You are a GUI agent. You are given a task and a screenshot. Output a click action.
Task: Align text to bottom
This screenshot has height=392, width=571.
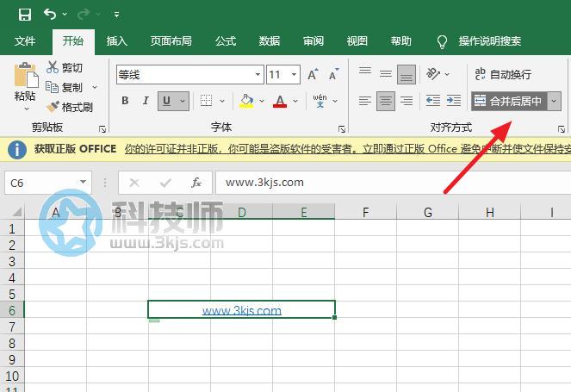pyautogui.click(x=407, y=74)
